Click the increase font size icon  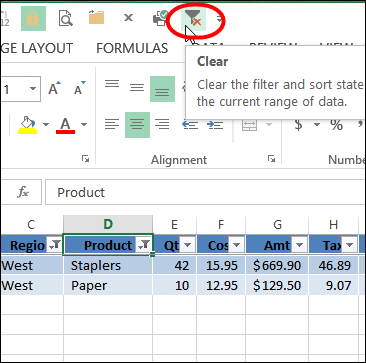[54, 88]
